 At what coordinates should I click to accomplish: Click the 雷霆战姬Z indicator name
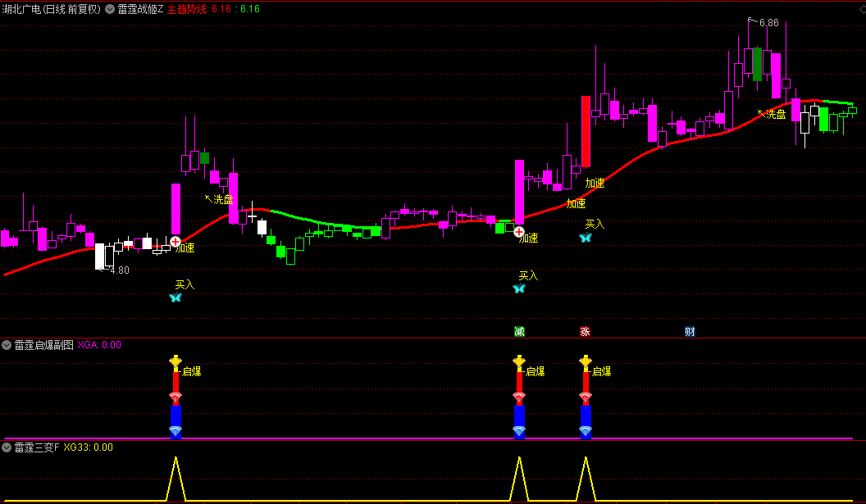pyautogui.click(x=141, y=9)
